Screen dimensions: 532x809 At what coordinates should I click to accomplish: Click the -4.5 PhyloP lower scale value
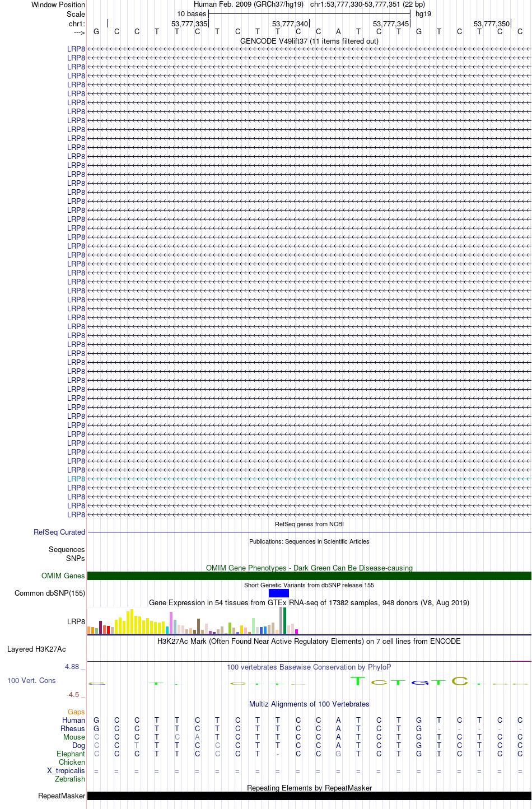pos(76,694)
